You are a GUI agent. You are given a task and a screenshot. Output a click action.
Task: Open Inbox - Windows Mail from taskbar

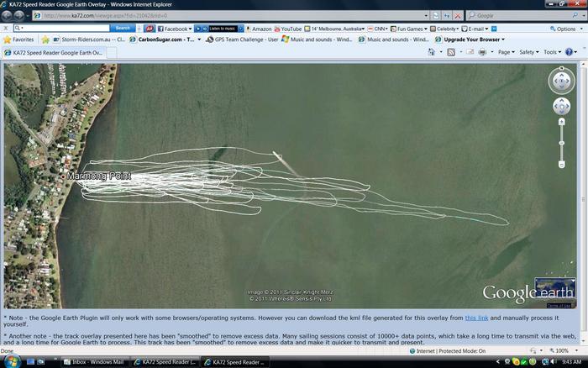click(x=95, y=361)
